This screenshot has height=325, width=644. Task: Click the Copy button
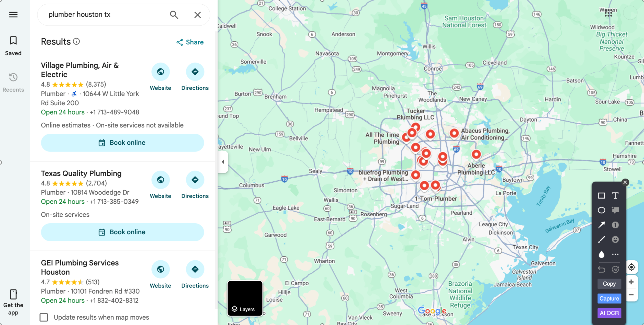[609, 284]
